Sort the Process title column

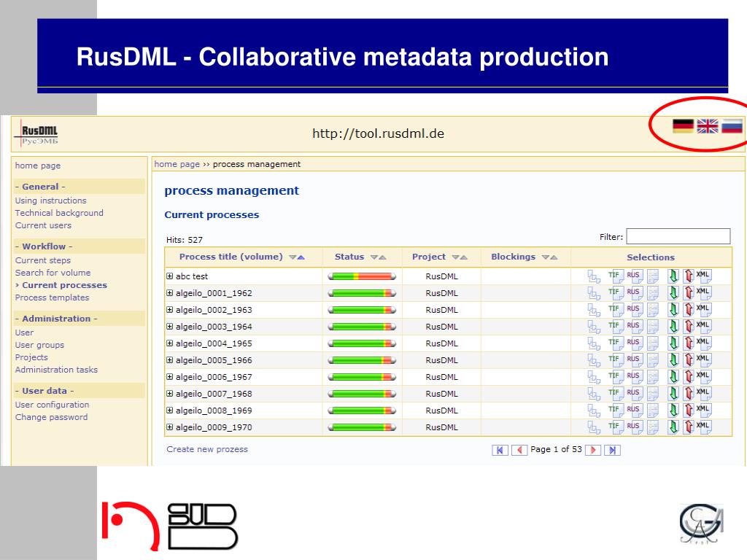pyautogui.click(x=296, y=257)
